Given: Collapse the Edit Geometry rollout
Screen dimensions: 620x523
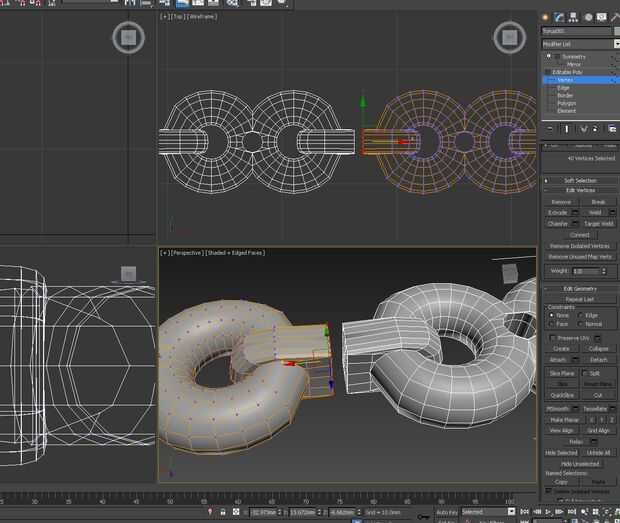Looking at the screenshot, I should click(x=580, y=288).
